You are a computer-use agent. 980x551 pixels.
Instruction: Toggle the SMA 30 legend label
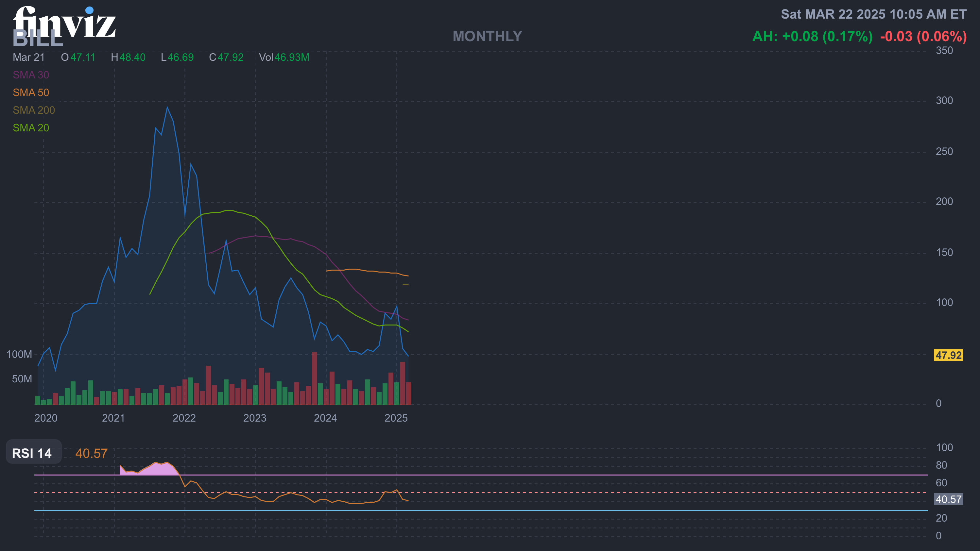(x=31, y=75)
